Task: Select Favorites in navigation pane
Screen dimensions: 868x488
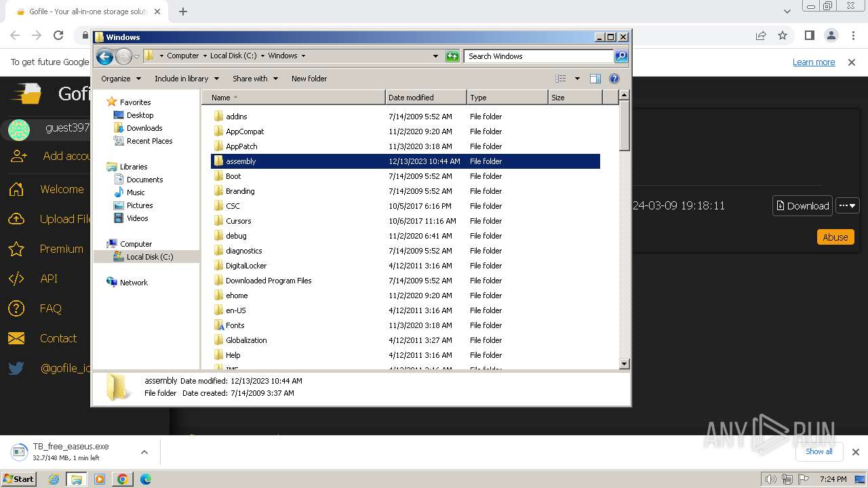Action: (x=135, y=102)
